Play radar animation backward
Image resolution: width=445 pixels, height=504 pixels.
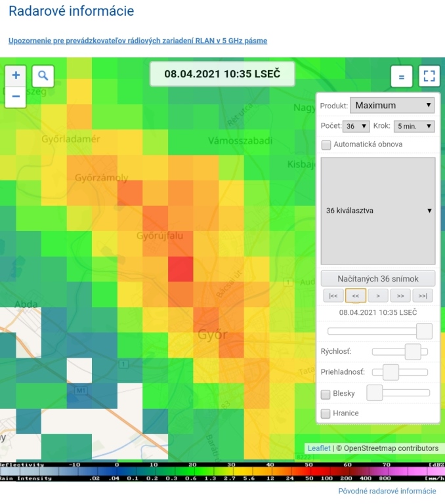[x=355, y=295]
